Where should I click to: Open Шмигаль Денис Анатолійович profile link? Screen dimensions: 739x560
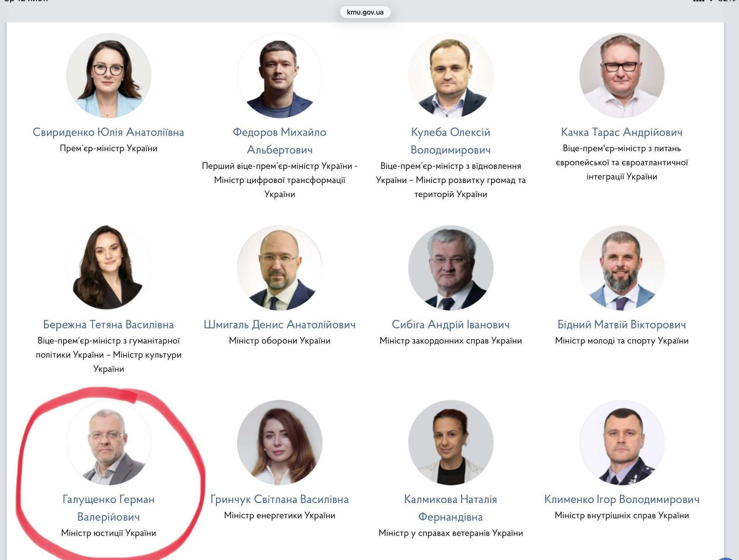tap(279, 324)
